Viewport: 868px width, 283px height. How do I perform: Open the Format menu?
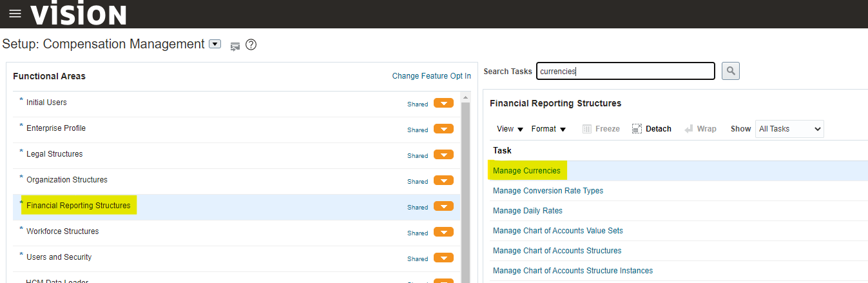(x=548, y=129)
